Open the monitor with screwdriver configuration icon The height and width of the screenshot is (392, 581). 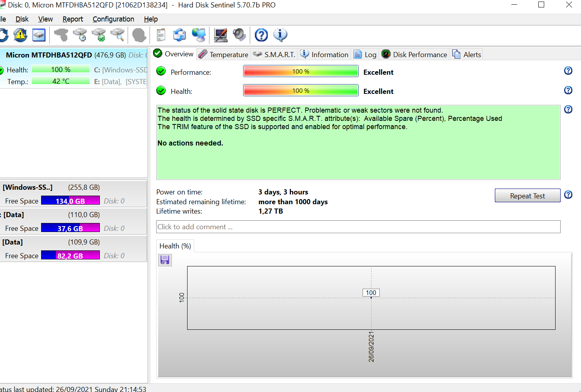coord(221,35)
